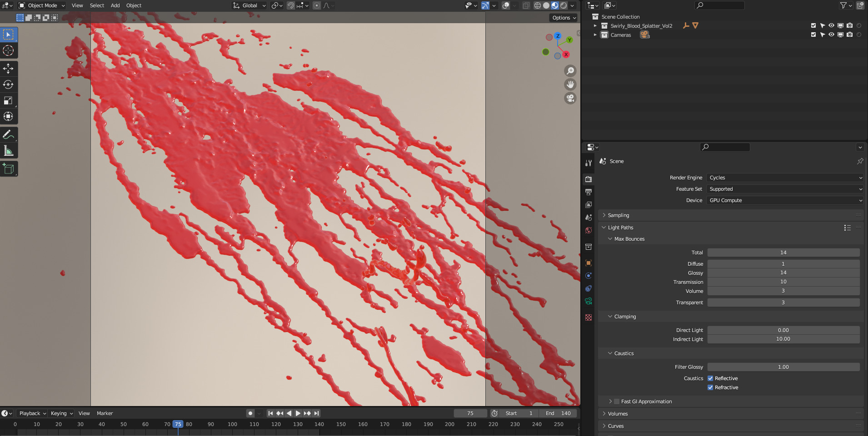Open the Output properties tab
The image size is (868, 436).
[x=589, y=192]
